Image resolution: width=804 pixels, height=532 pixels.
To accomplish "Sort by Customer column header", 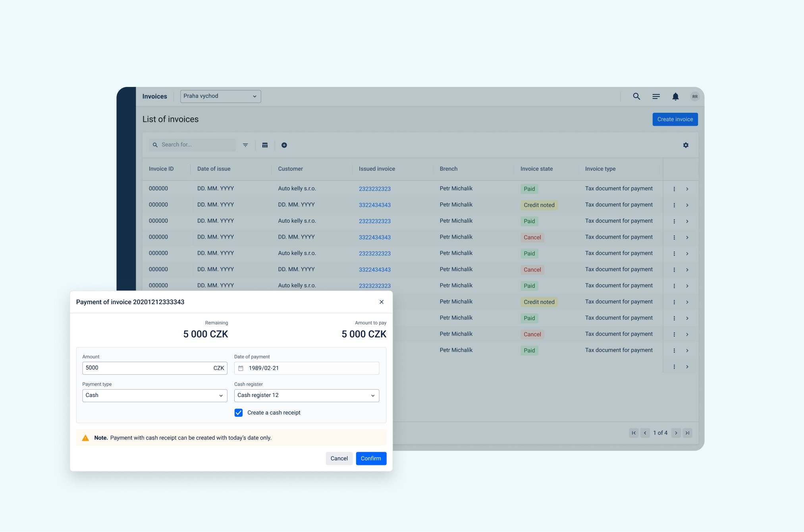I will tap(291, 169).
